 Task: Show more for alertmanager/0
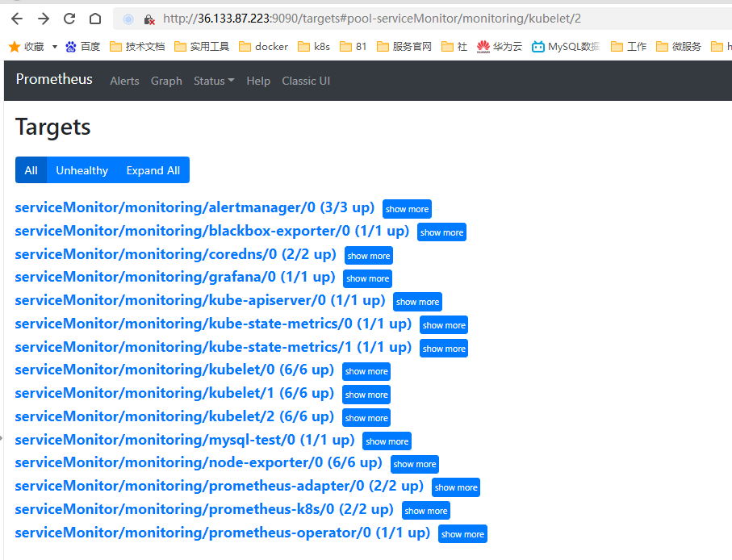[x=407, y=209]
